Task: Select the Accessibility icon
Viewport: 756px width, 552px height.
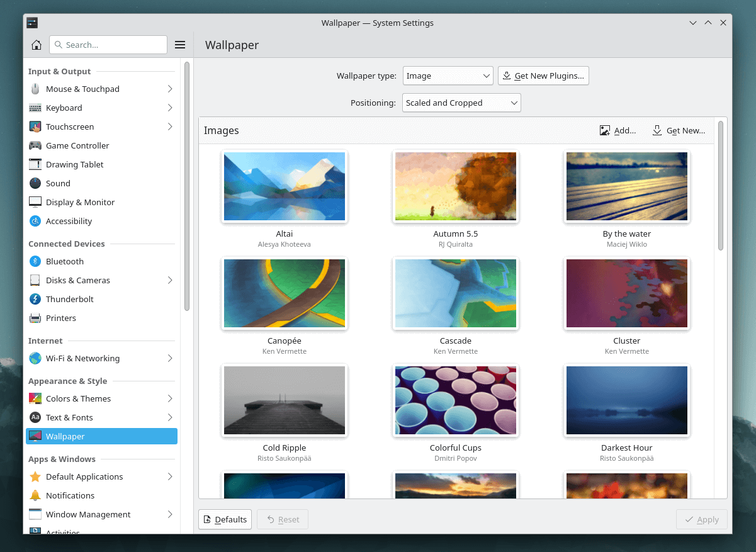Action: [35, 221]
